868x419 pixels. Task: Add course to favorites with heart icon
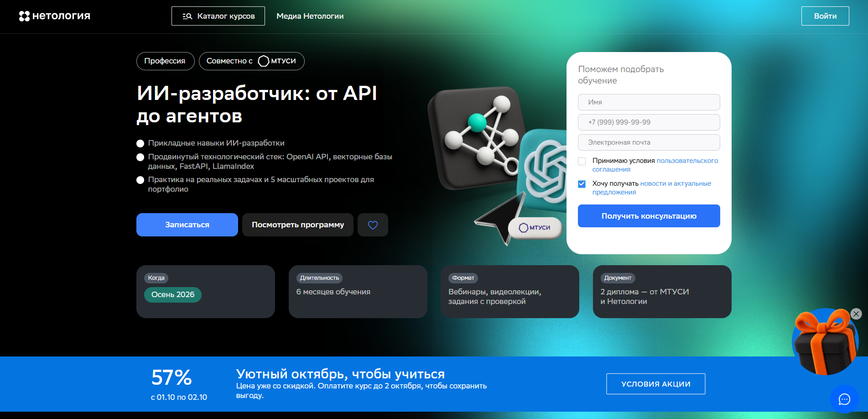pyautogui.click(x=373, y=225)
